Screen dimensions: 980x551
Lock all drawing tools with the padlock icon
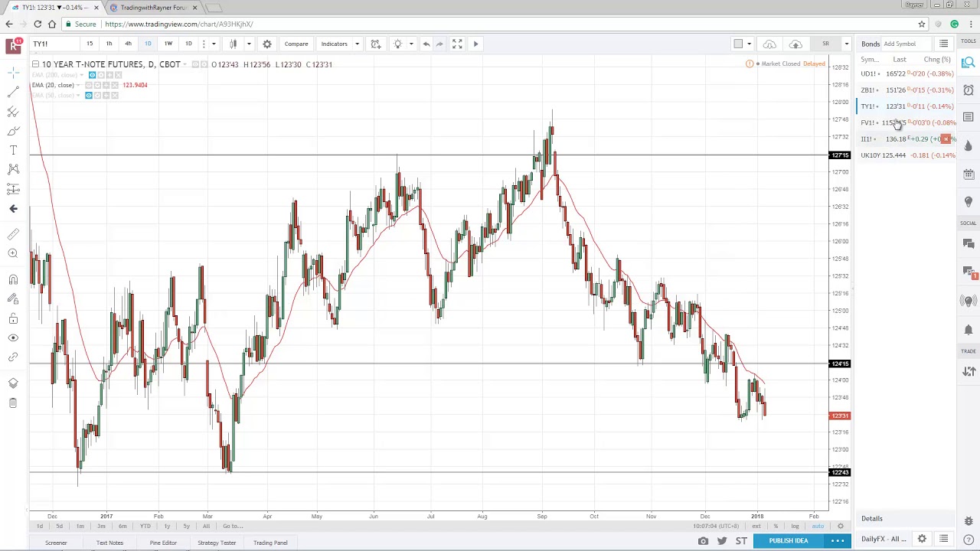point(13,318)
